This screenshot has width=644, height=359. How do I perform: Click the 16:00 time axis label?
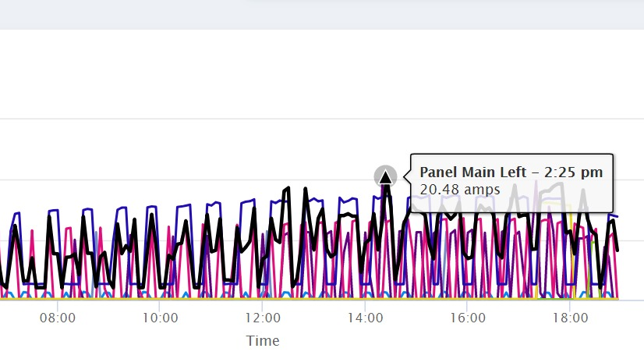468,318
